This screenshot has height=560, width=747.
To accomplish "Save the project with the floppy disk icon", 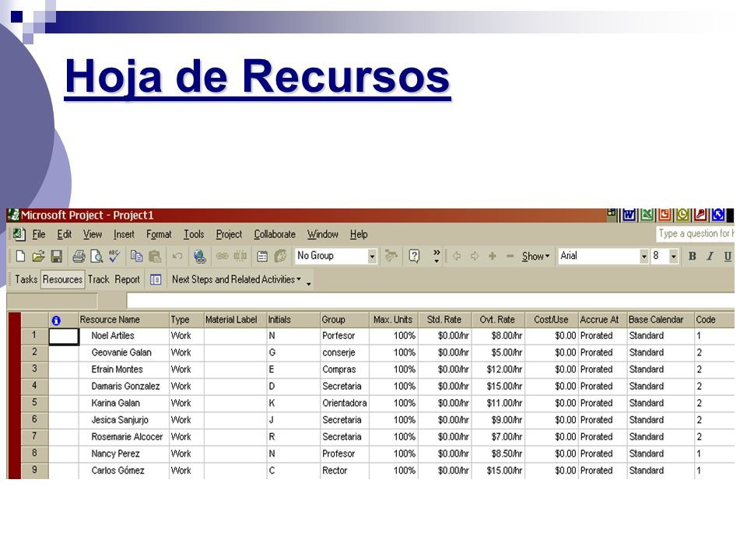I will tap(56, 256).
